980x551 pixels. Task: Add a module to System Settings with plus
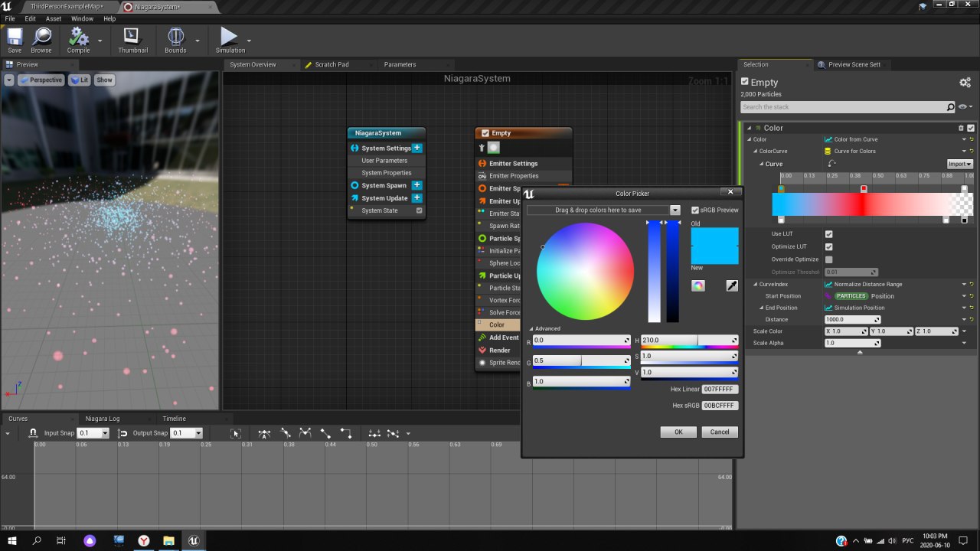416,148
